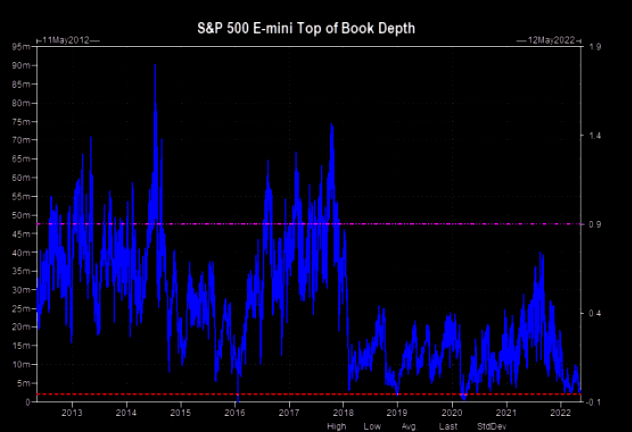Click the 55m left axis label
The image size is (632, 432).
pos(21,197)
